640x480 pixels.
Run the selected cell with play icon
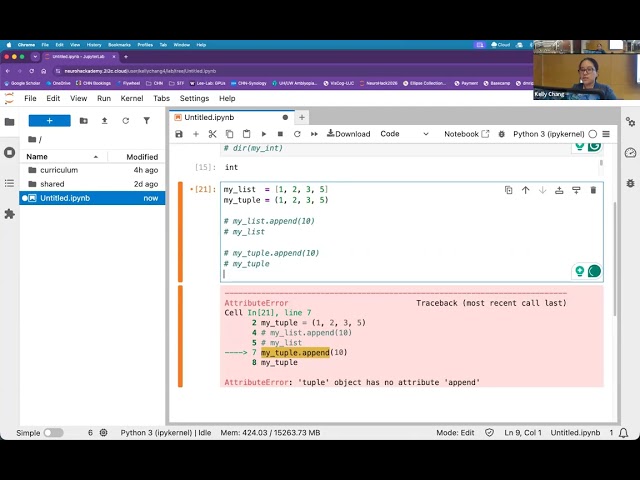click(x=264, y=134)
